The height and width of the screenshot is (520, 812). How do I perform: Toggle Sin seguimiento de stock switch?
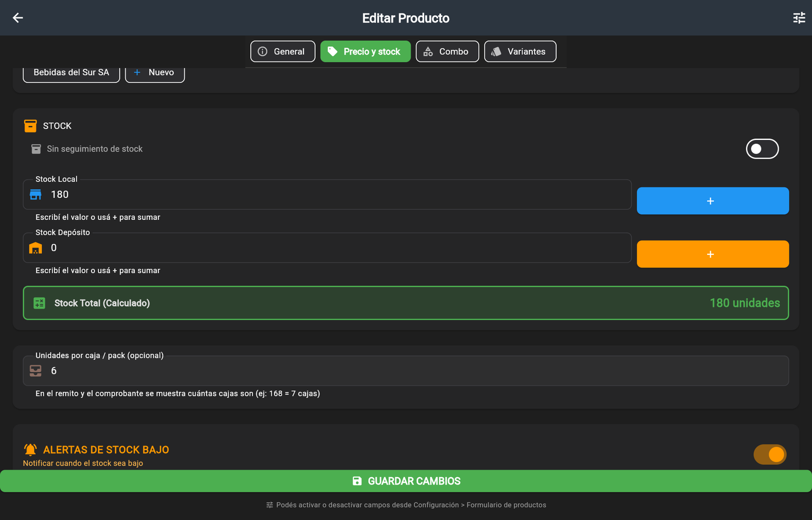(x=762, y=149)
